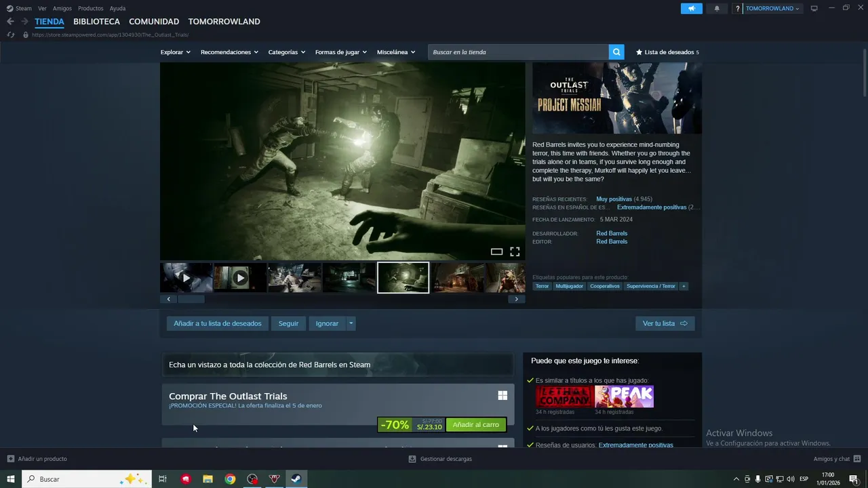The width and height of the screenshot is (868, 488).
Task: Expand more tags with plus button
Action: pyautogui.click(x=684, y=286)
